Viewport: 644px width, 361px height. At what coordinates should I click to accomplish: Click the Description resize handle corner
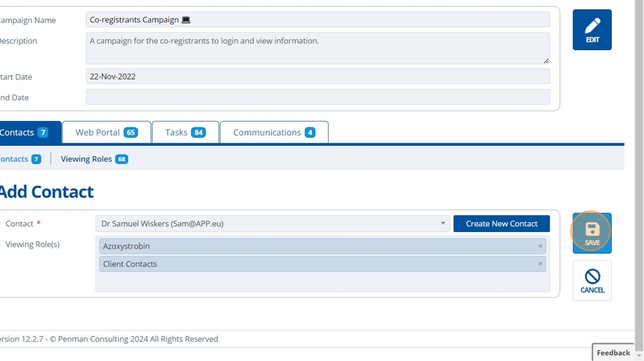(x=546, y=61)
